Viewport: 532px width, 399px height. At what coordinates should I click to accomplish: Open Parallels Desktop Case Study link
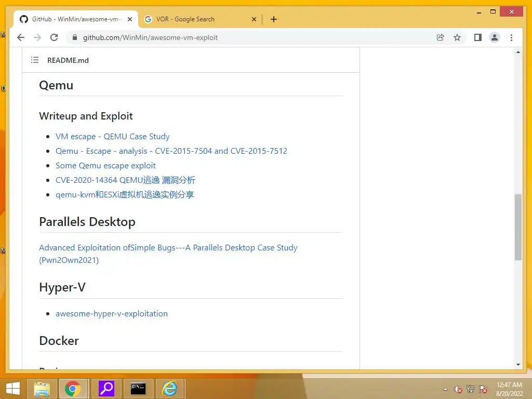[x=168, y=254]
